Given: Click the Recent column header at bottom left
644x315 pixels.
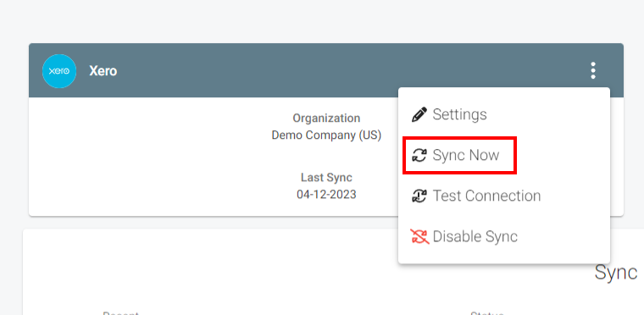Looking at the screenshot, I should 120,313.
